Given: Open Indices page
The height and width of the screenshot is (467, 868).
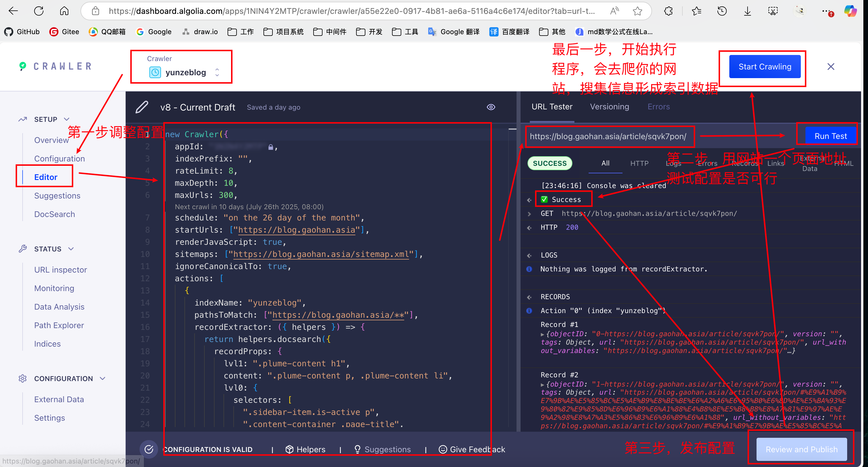Looking at the screenshot, I should (47, 344).
